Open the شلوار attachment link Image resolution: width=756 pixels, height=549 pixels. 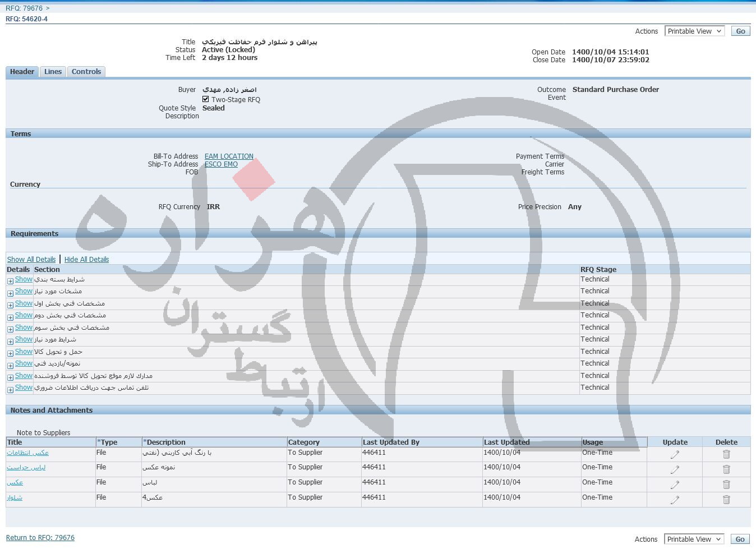pyautogui.click(x=15, y=497)
